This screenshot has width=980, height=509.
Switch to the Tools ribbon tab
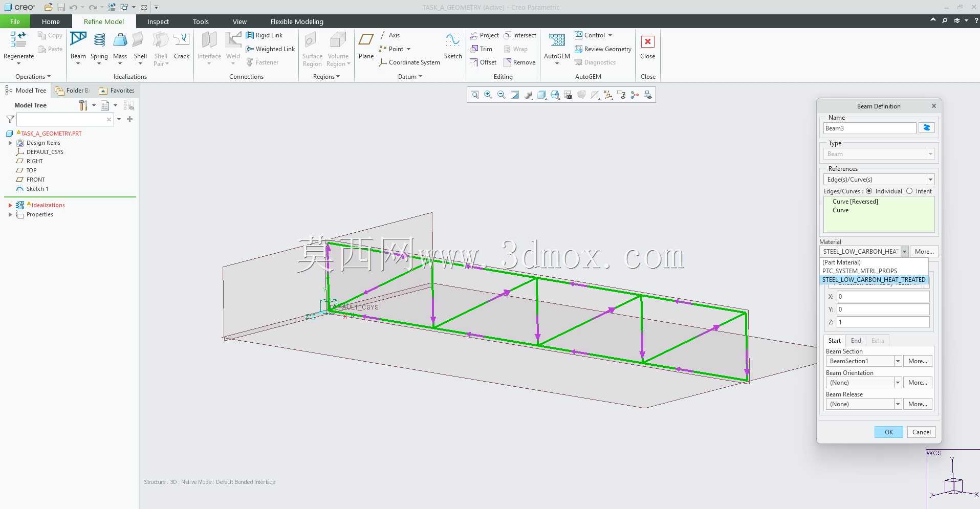point(201,21)
